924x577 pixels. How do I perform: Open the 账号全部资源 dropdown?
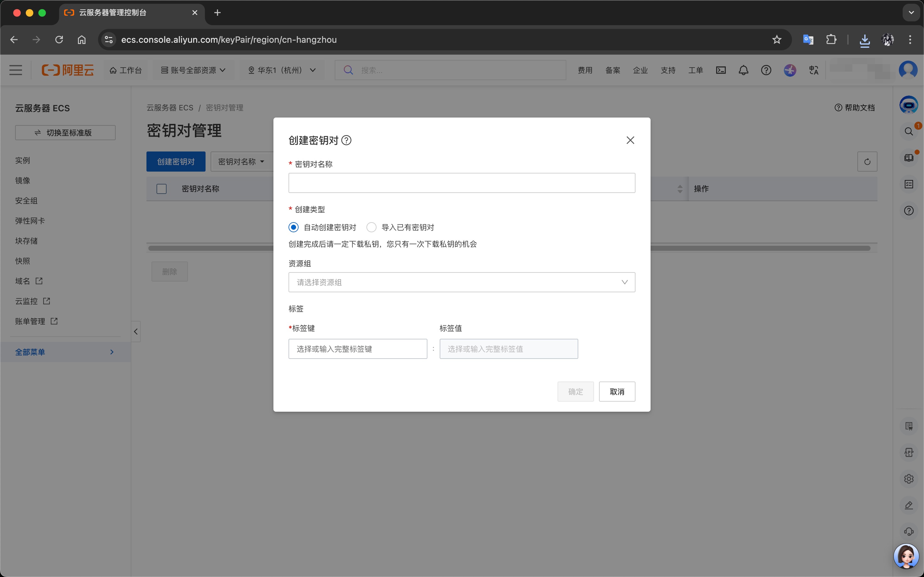pos(193,70)
